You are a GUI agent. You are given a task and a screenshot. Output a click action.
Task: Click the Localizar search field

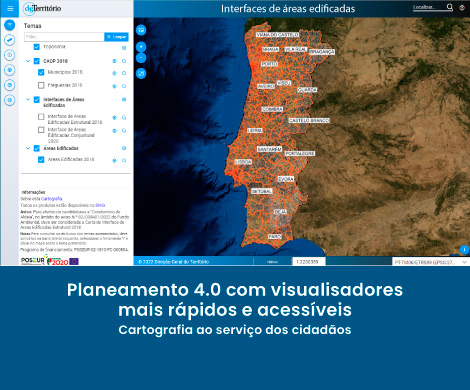[429, 7]
